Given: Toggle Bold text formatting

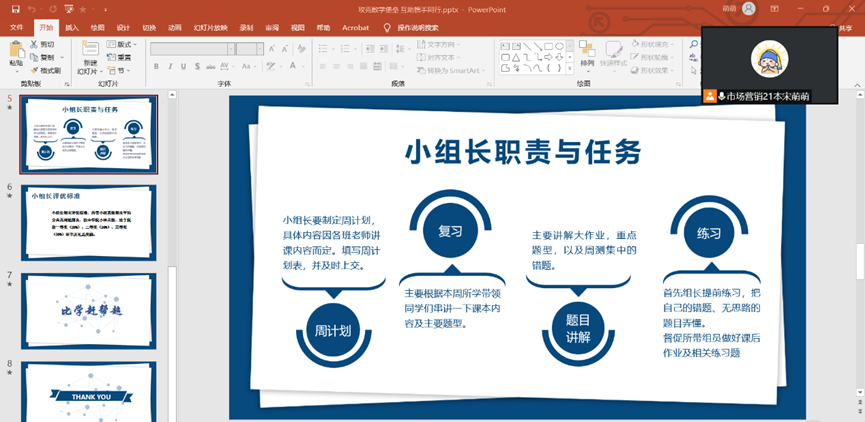Looking at the screenshot, I should click(156, 67).
